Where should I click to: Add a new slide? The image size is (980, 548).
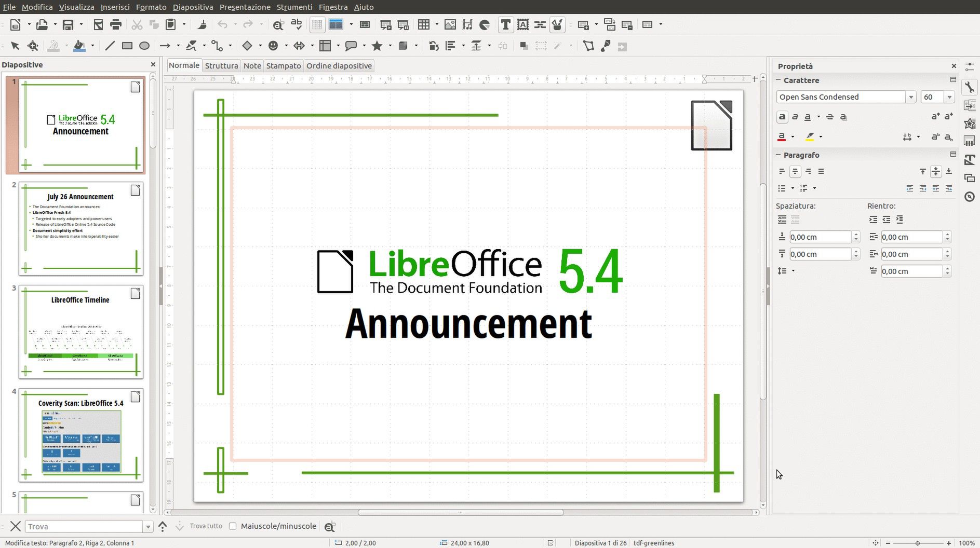tap(583, 24)
